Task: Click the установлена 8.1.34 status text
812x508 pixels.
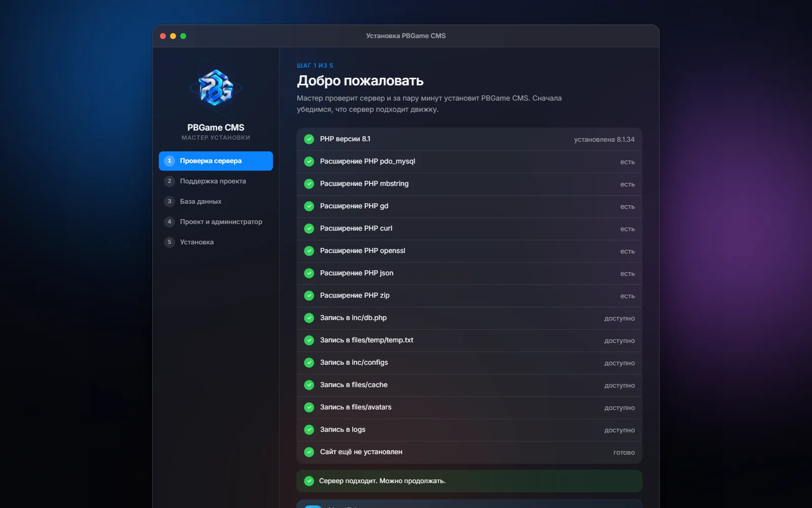Action: click(x=604, y=139)
